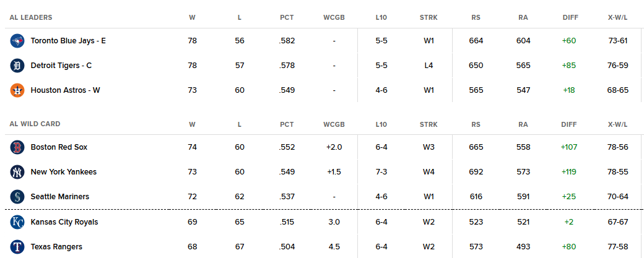
Task: Open the Seattle Mariners team page
Action: click(60, 197)
